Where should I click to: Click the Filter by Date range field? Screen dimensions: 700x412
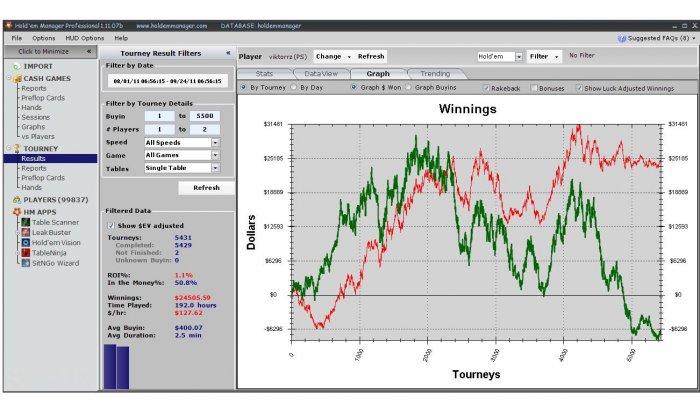(x=167, y=81)
